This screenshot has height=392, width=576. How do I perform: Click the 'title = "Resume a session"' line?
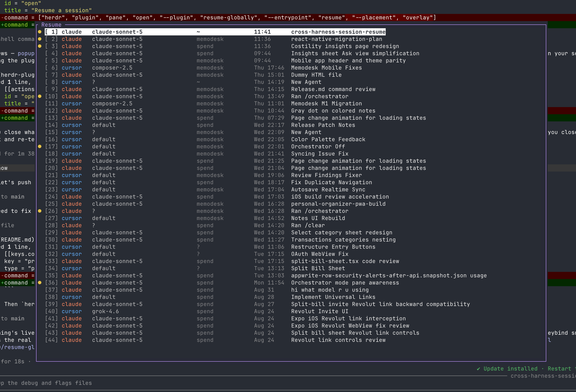tap(48, 10)
